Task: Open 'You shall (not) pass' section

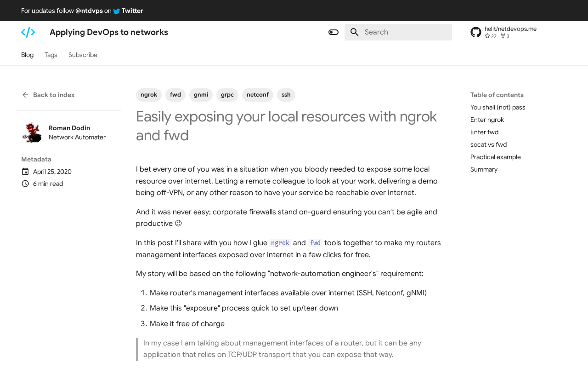Action: (498, 106)
